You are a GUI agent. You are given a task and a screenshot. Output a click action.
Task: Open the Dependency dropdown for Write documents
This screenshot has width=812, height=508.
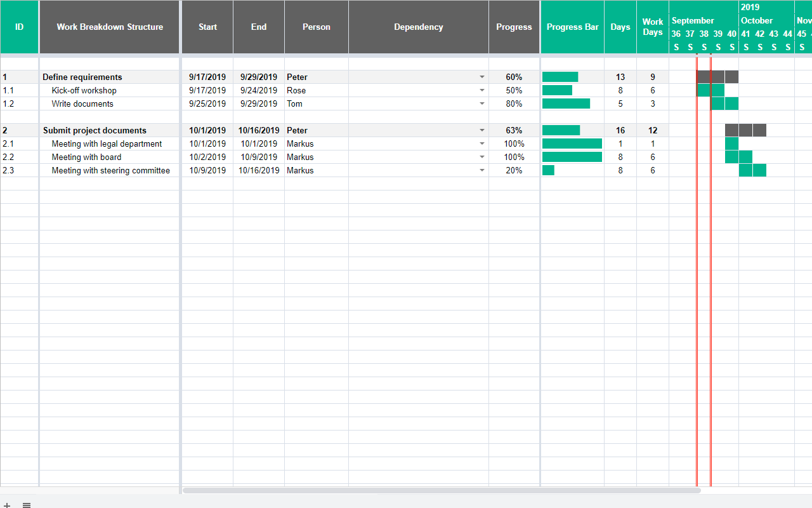tap(482, 104)
